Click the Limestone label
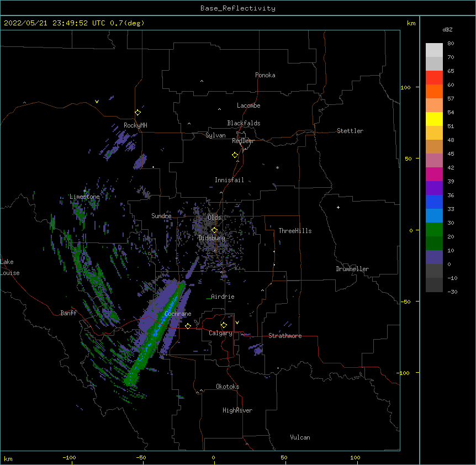Screen dimensions: 476x465 tap(84, 197)
